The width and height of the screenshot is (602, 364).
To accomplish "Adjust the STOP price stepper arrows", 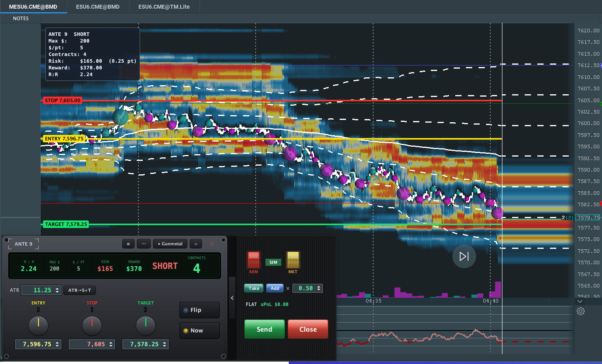I will (x=111, y=344).
